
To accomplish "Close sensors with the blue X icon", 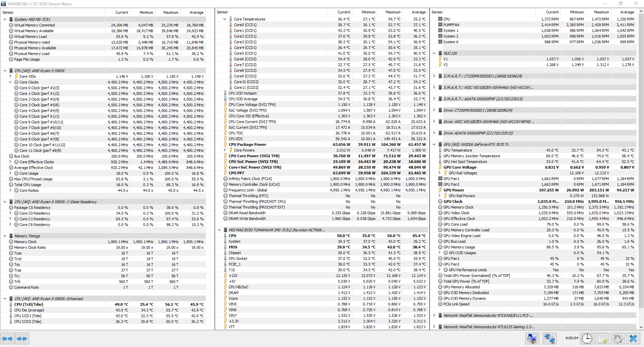I will (633, 339).
